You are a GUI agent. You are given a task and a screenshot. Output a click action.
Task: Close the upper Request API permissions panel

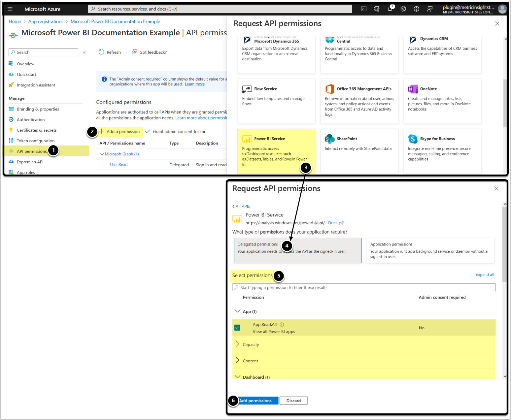[x=497, y=23]
